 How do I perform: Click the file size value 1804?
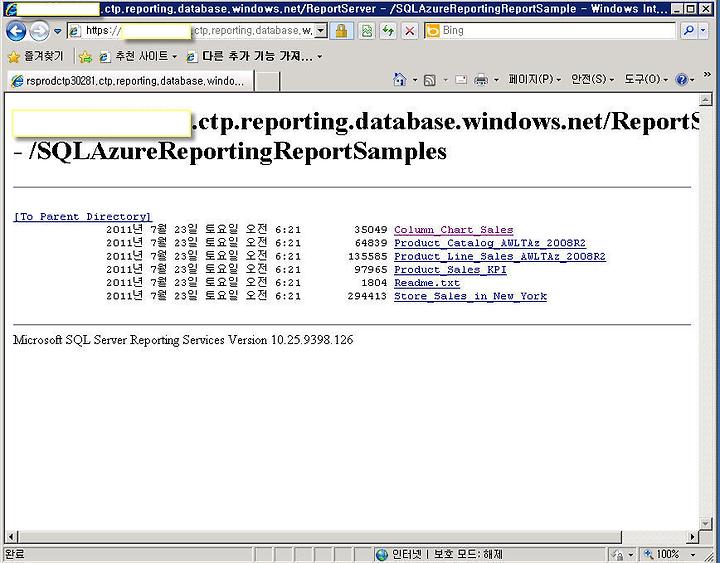point(374,283)
